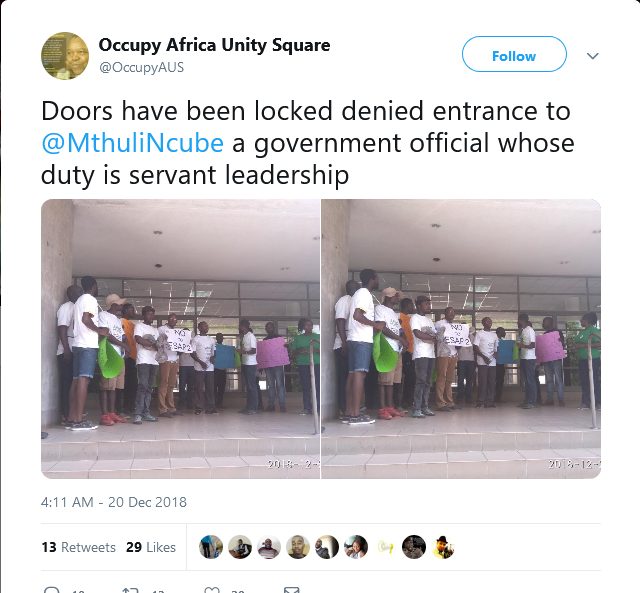The width and height of the screenshot is (640, 593).
Task: Click the Follow button
Action: coord(514,54)
